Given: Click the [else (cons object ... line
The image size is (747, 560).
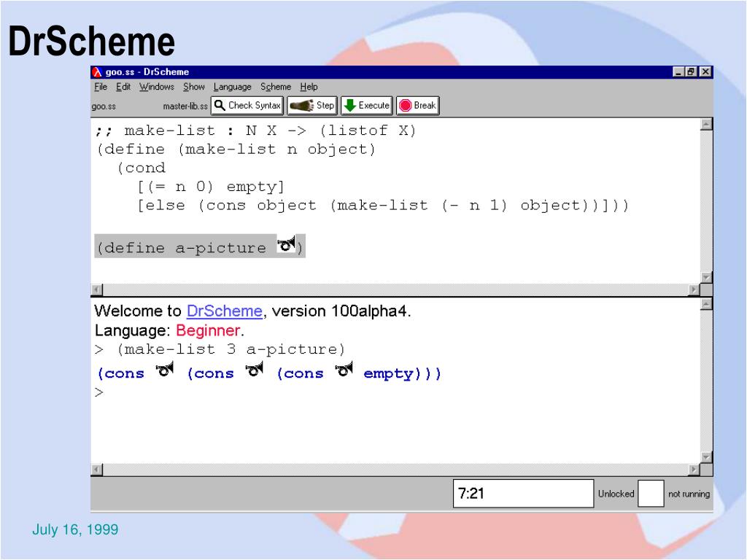Looking at the screenshot, I should [383, 206].
